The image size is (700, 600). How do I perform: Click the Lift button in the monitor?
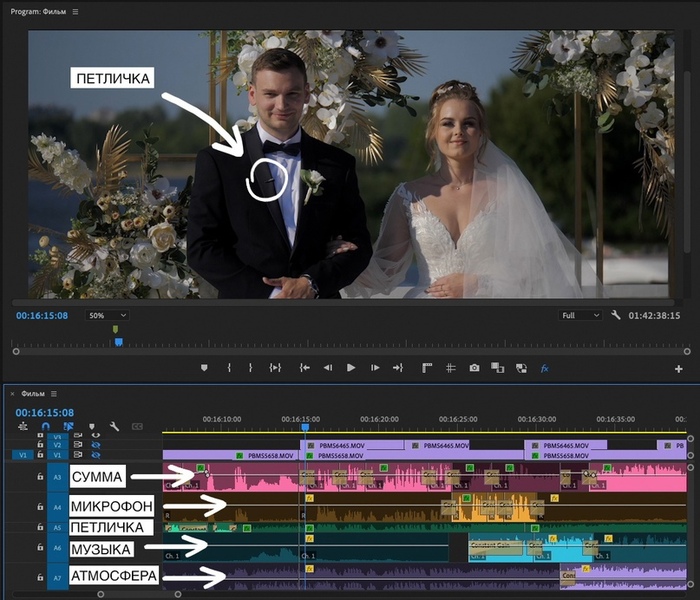pos(425,368)
